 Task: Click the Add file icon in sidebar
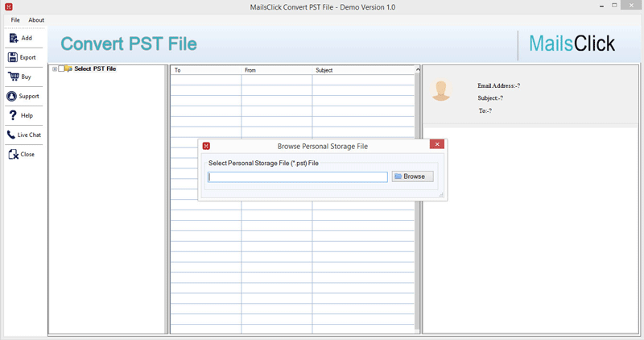click(14, 38)
